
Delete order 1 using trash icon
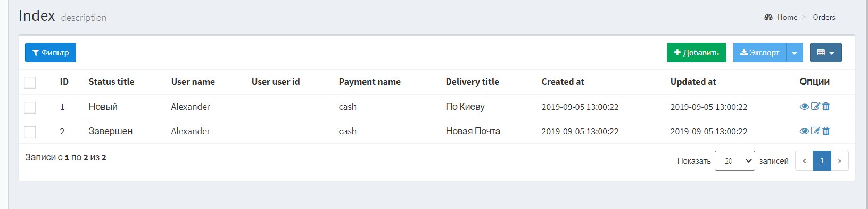826,107
